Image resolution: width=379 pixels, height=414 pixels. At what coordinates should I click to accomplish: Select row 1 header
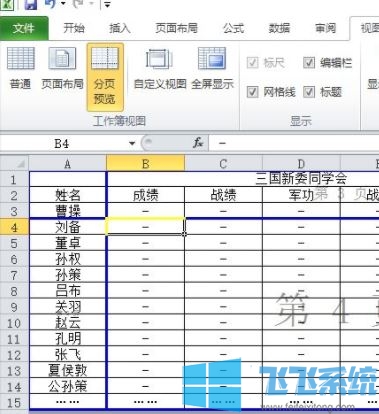point(14,179)
